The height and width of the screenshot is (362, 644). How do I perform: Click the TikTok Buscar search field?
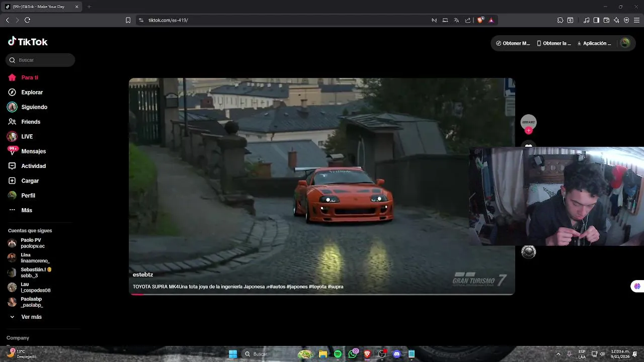[x=40, y=60]
